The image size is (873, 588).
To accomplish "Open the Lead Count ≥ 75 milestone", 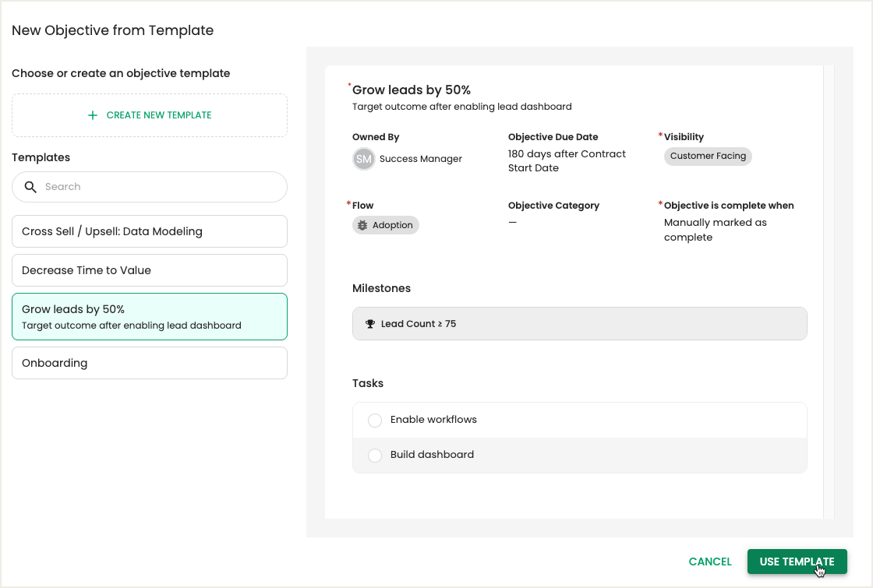I will tap(580, 324).
